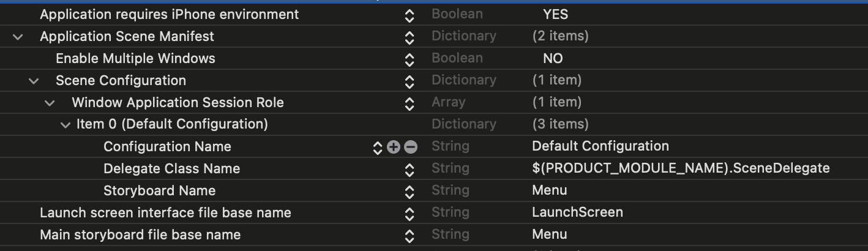Screen dimensions: 868x251
Task: Change String type of Configuration Name
Action: [450, 146]
